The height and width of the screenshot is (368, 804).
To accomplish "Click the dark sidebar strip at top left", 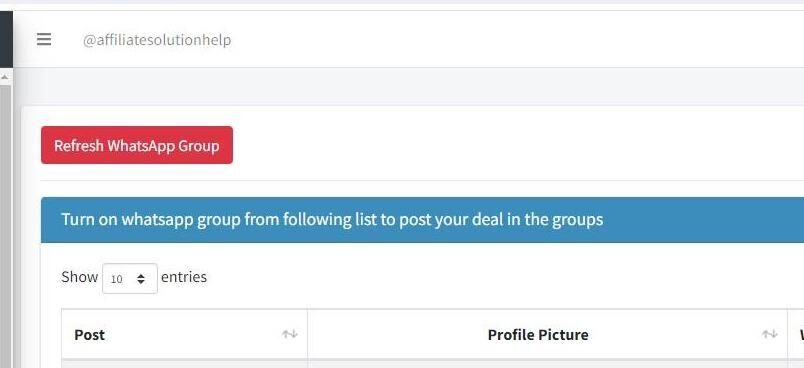I will [x=6, y=39].
